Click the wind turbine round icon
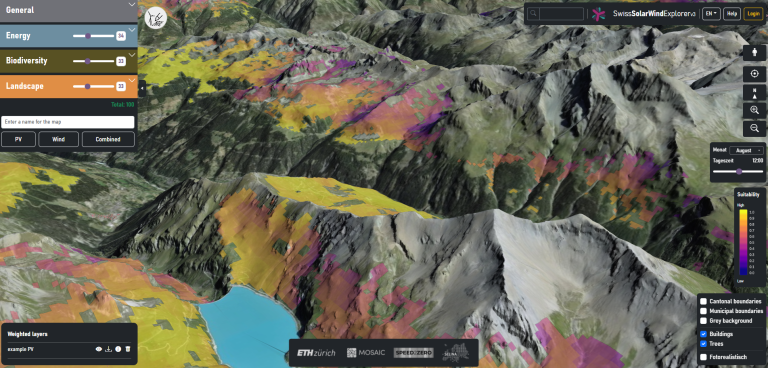Image resolution: width=768 pixels, height=368 pixels. click(156, 18)
